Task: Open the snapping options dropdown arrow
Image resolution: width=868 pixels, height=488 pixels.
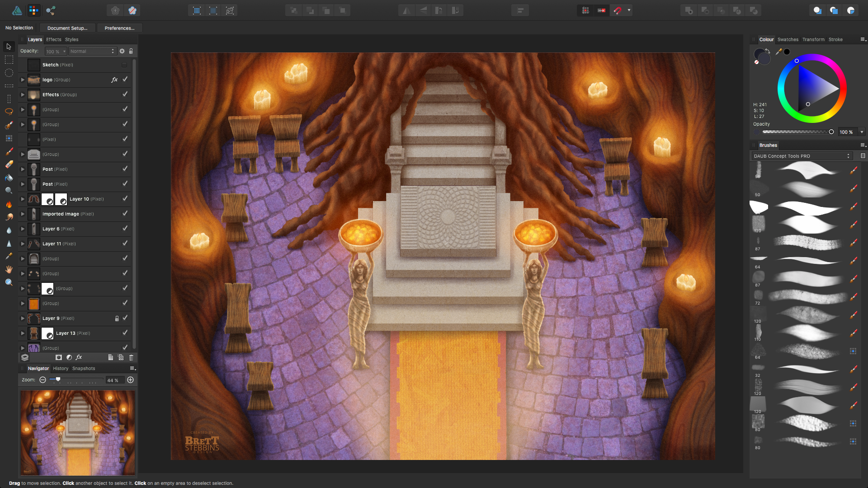Action: (629, 10)
